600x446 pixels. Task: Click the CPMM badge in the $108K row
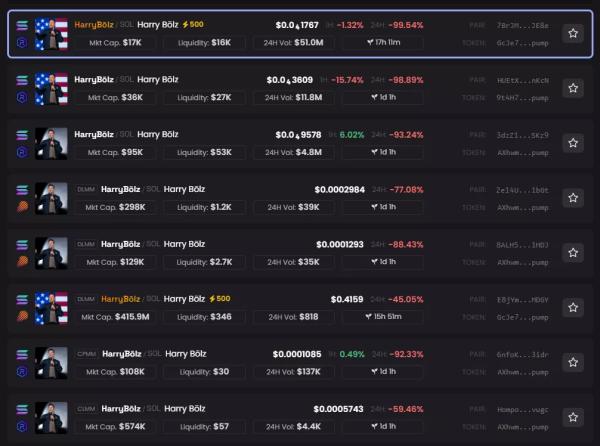point(86,354)
